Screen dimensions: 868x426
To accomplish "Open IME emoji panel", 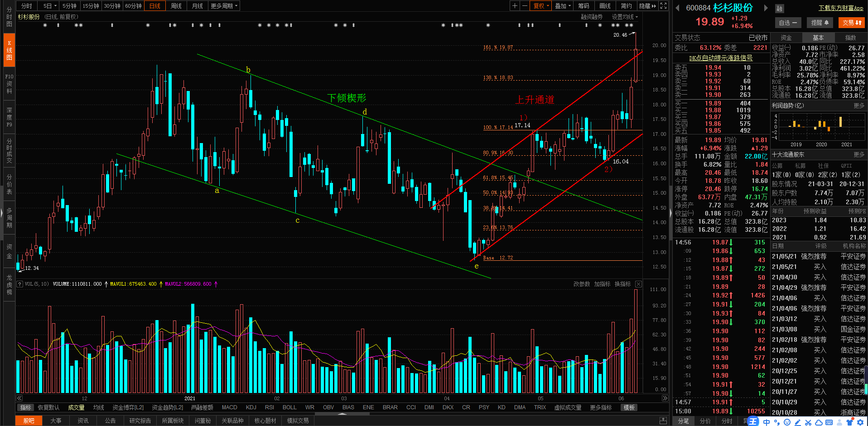I will tap(787, 422).
